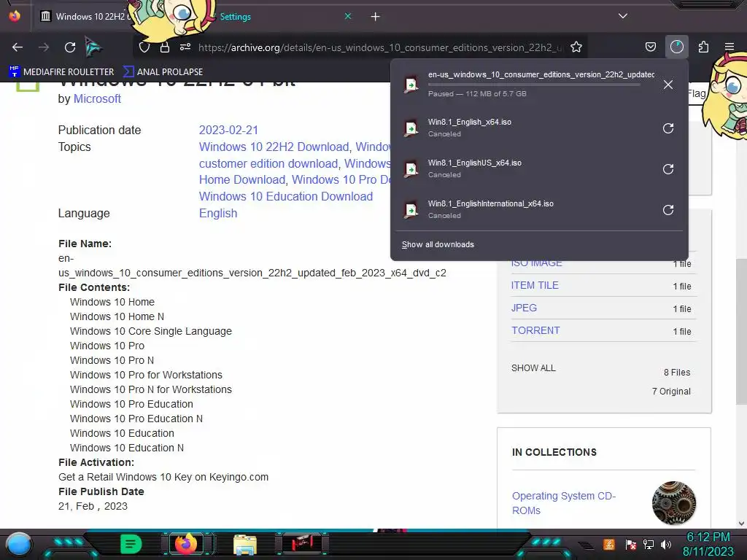Retry Win8.1_English_x64.iso download
Image resolution: width=747 pixels, height=560 pixels.
pyautogui.click(x=668, y=128)
